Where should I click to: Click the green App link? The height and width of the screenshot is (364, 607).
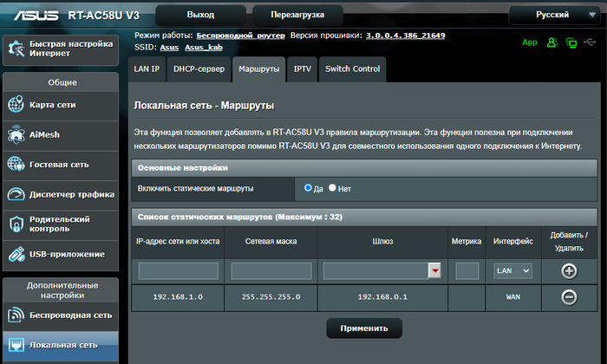point(530,42)
